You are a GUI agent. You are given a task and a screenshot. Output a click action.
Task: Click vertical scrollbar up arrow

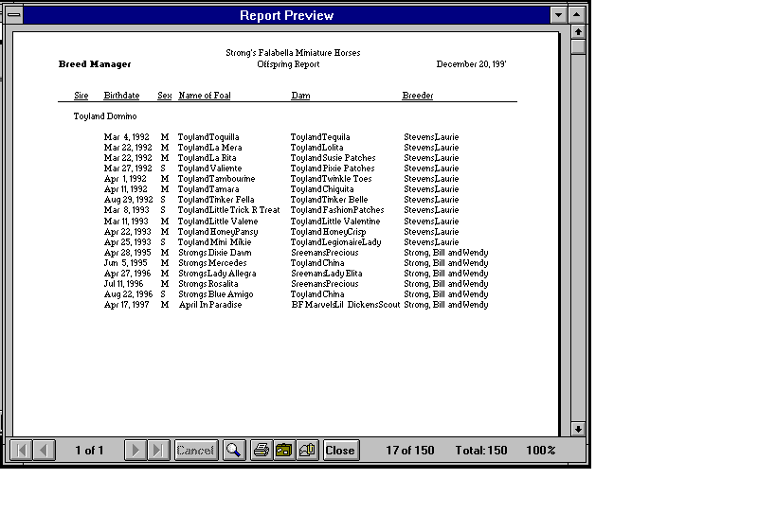[x=579, y=32]
